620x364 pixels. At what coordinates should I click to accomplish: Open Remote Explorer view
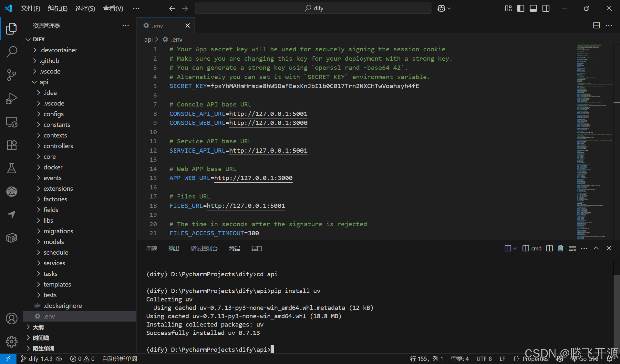[x=12, y=122]
